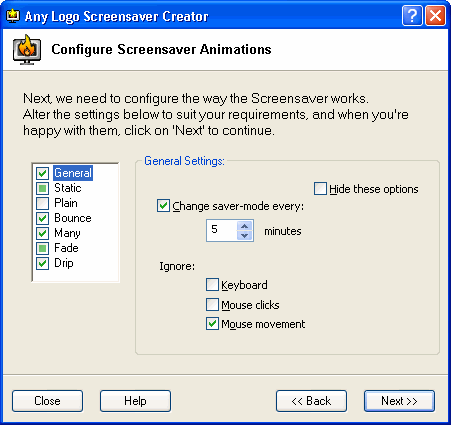Continue with the Next >> button

click(x=399, y=401)
